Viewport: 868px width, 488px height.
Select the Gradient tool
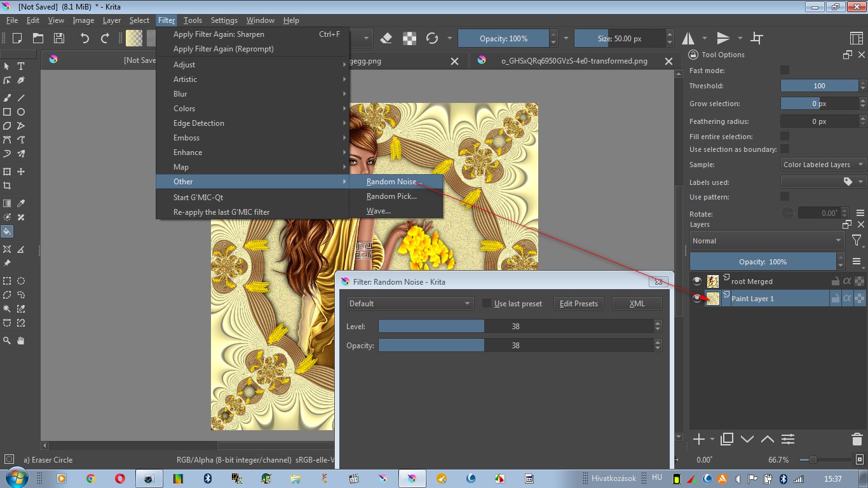7,203
